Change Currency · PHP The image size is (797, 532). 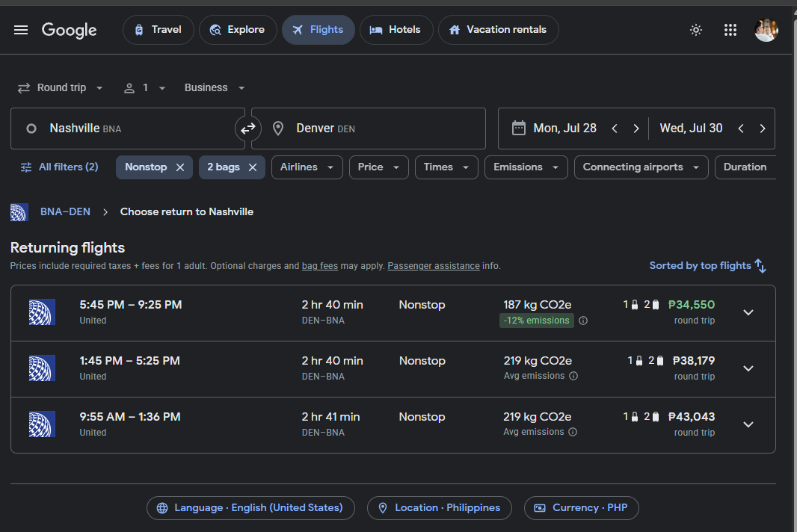pyautogui.click(x=582, y=508)
